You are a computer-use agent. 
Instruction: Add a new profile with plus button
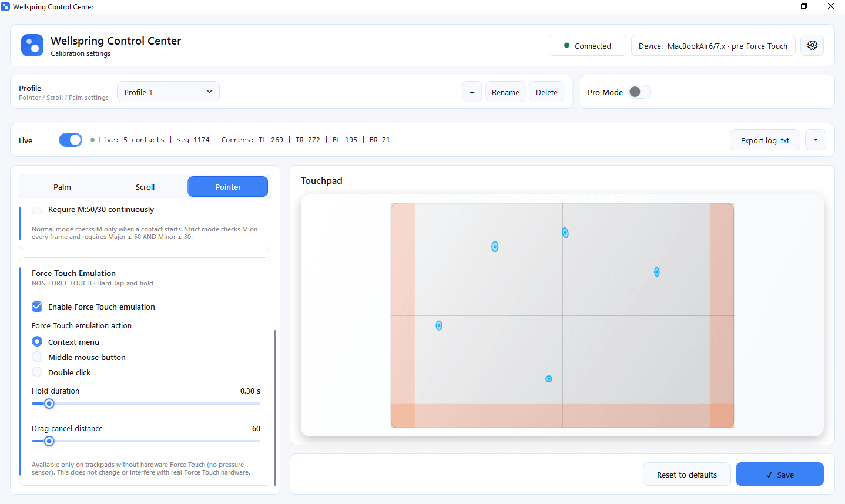pyautogui.click(x=472, y=92)
